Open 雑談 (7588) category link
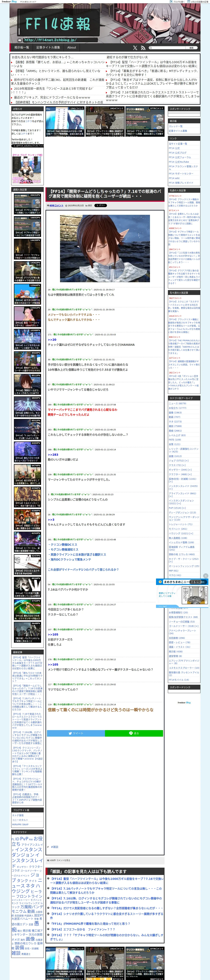The width and height of the screenshot is (210, 980). point(175,426)
